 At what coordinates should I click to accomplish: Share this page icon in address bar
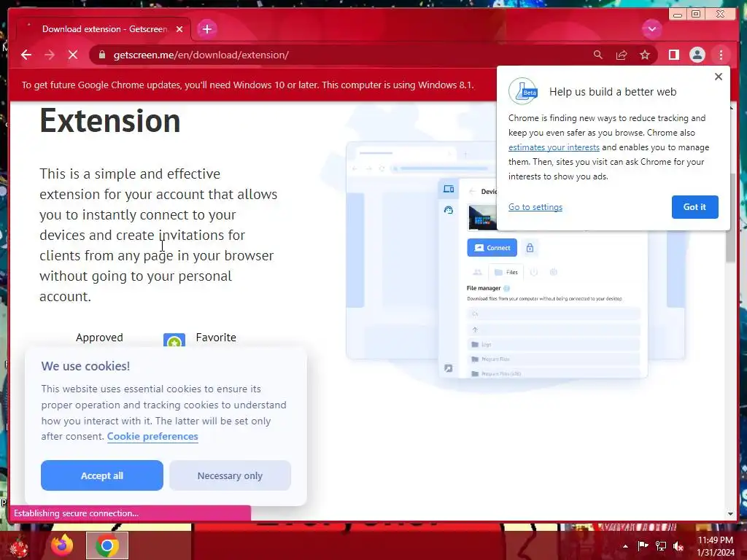622,55
